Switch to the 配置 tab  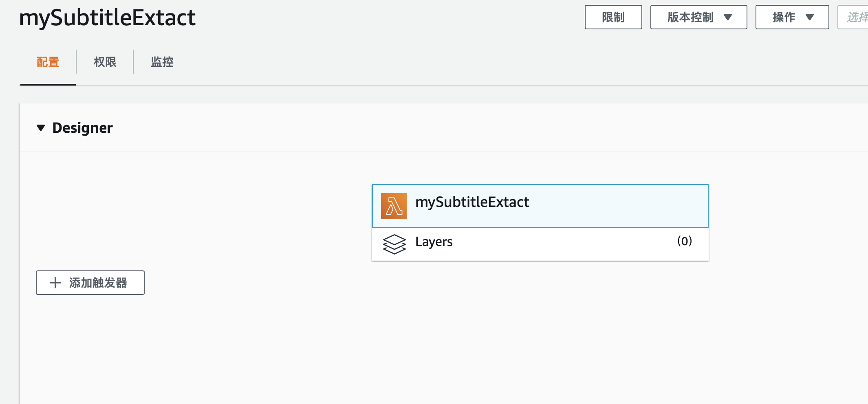[48, 62]
